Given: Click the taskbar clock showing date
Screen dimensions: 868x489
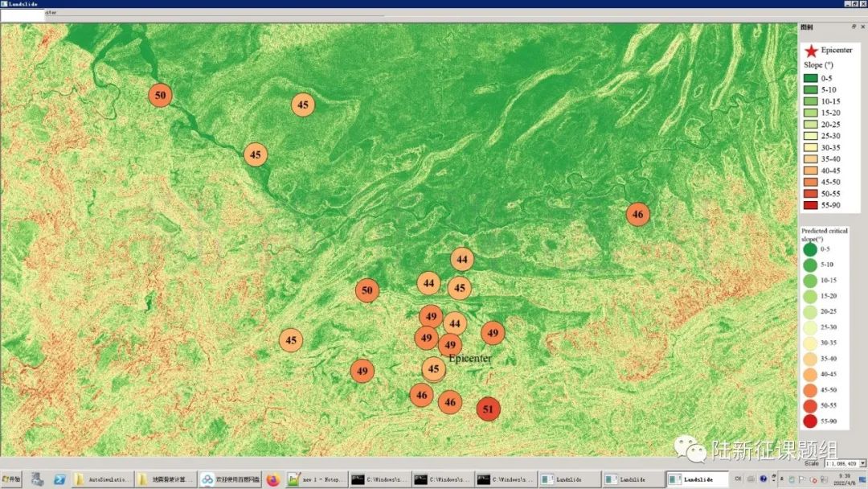Looking at the screenshot, I should click(843, 479).
